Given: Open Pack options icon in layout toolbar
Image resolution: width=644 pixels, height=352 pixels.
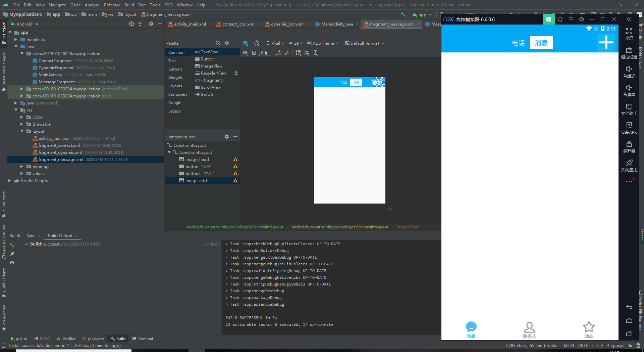Looking at the screenshot, I should [x=298, y=53].
